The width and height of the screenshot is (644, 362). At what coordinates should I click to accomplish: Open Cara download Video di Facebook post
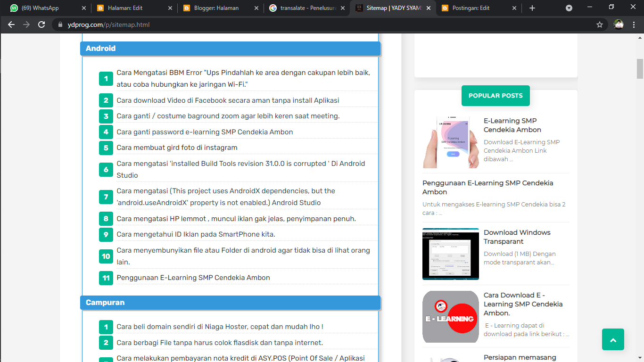point(228,100)
